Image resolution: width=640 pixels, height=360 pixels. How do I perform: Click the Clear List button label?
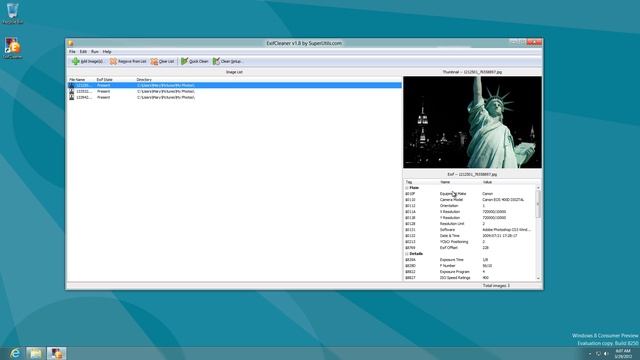click(167, 62)
